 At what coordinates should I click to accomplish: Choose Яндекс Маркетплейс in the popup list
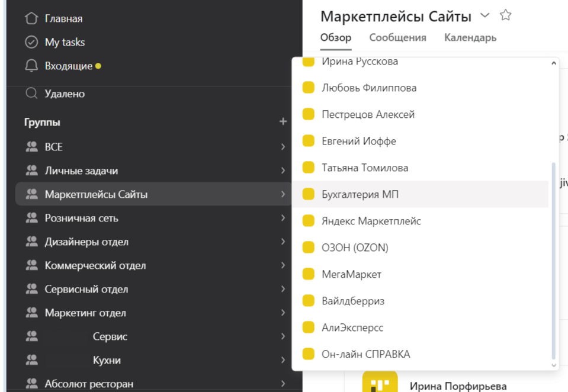click(371, 221)
